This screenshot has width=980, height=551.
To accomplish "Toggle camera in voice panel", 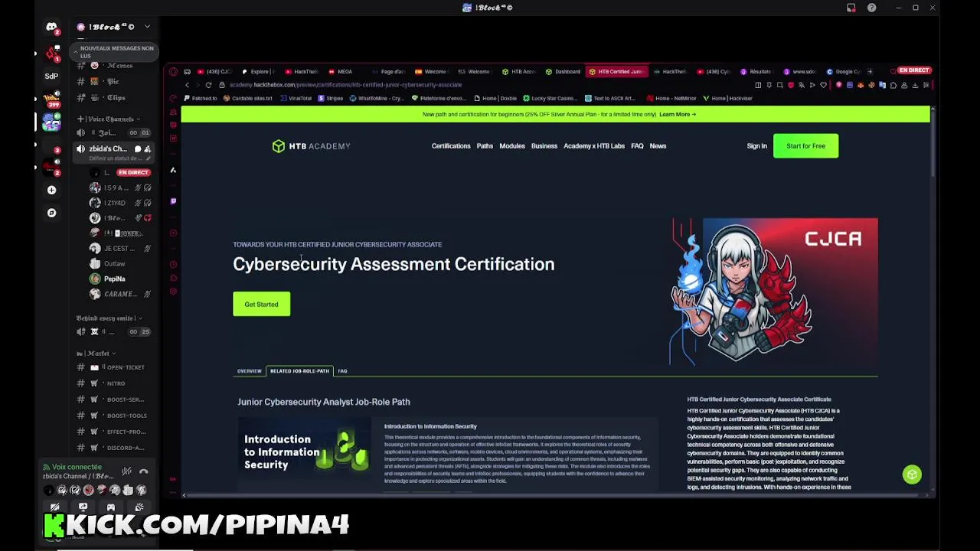I will click(x=55, y=507).
